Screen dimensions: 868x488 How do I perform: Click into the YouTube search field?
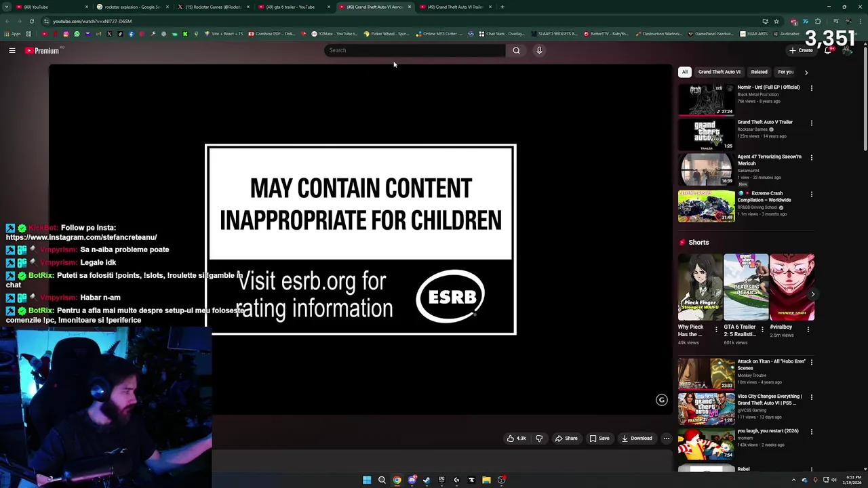[415, 50]
